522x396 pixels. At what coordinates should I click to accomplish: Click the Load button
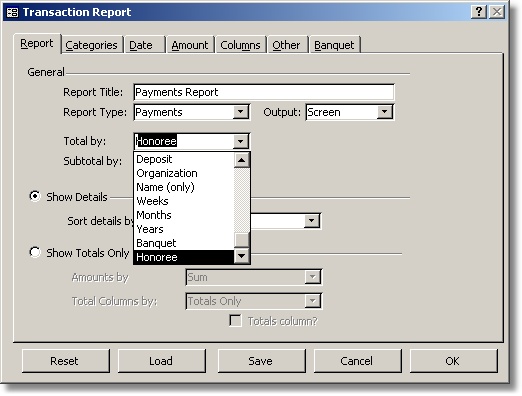[x=162, y=361]
